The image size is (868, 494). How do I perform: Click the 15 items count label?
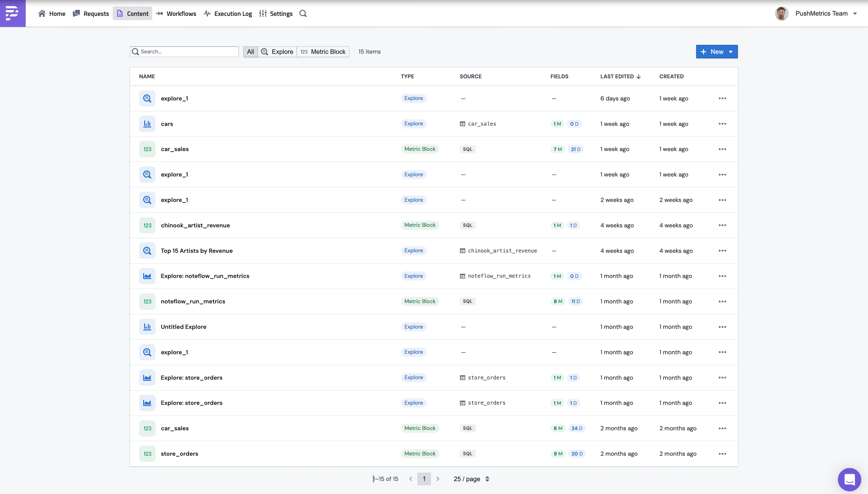369,52
